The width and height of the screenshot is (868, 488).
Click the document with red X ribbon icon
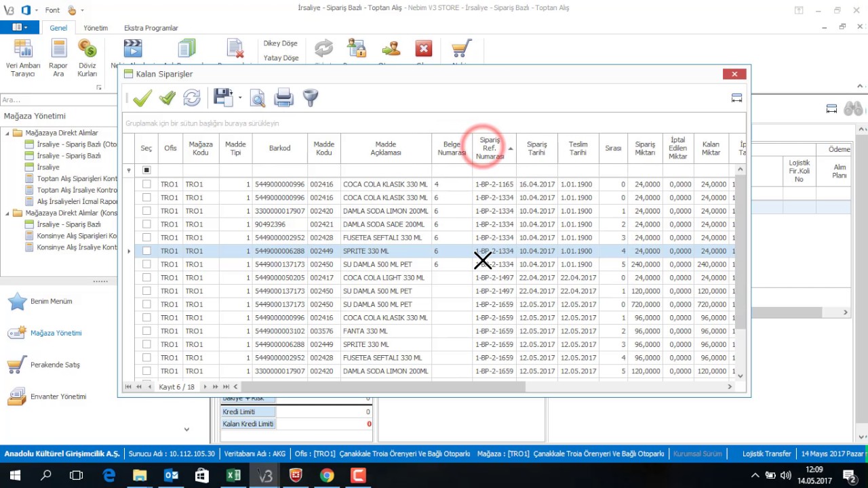[235, 49]
